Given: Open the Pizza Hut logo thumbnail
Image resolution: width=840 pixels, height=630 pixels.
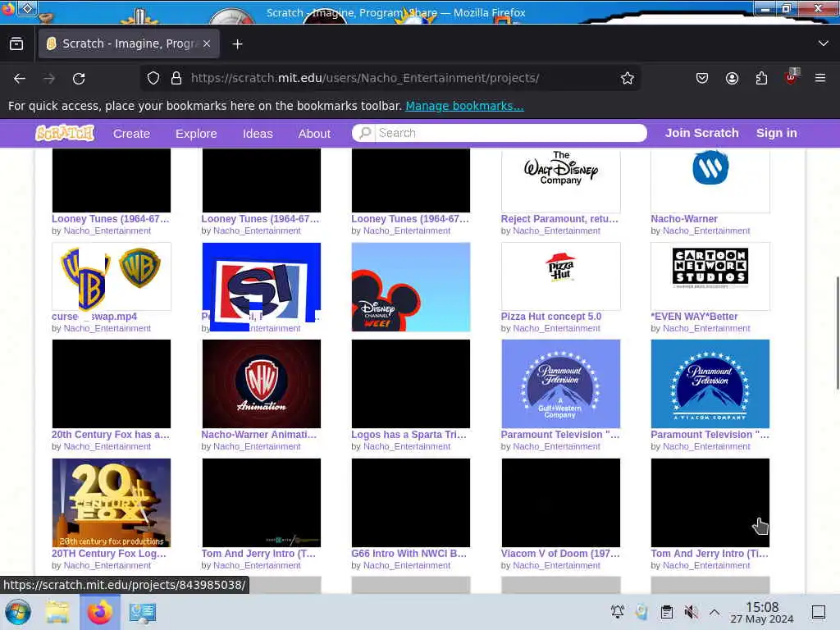Looking at the screenshot, I should pos(561,276).
